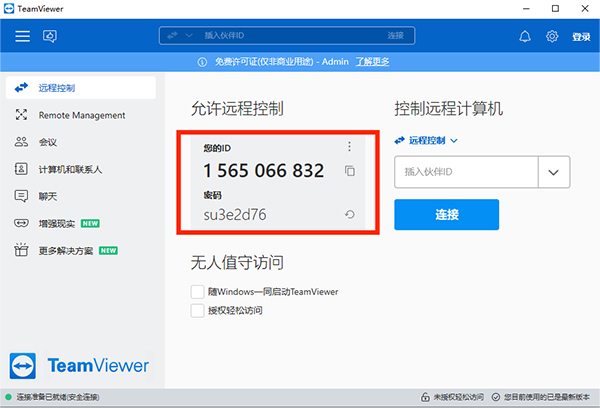The width and height of the screenshot is (600, 408).
Task: Expand the top search bar mode chevron
Action: click(189, 36)
